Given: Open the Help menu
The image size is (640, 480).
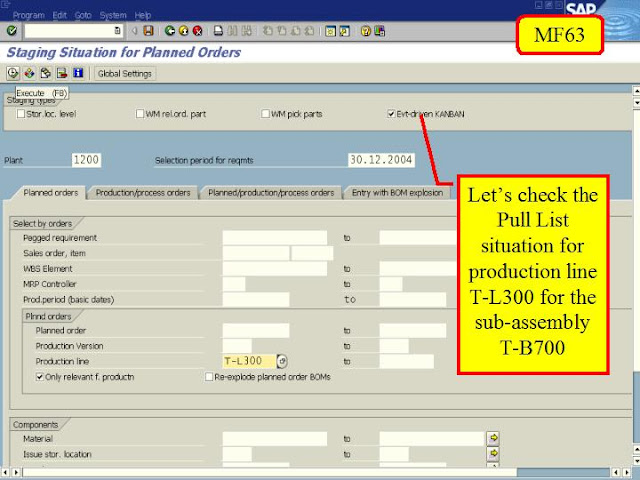Looking at the screenshot, I should [143, 16].
